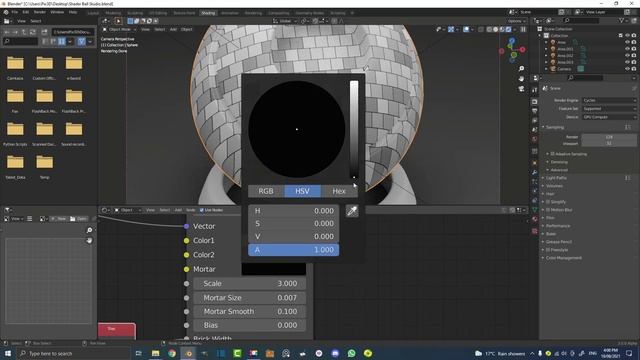The width and height of the screenshot is (640, 360).
Task: Open the Device GPU Compute dropdown
Action: [x=609, y=117]
